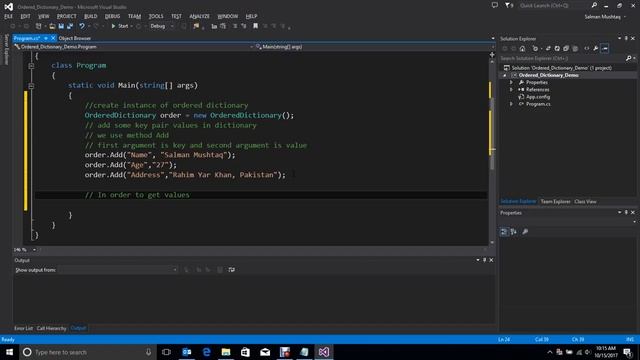Open File Explorer from the taskbar
This screenshot has width=640, height=360.
226,352
